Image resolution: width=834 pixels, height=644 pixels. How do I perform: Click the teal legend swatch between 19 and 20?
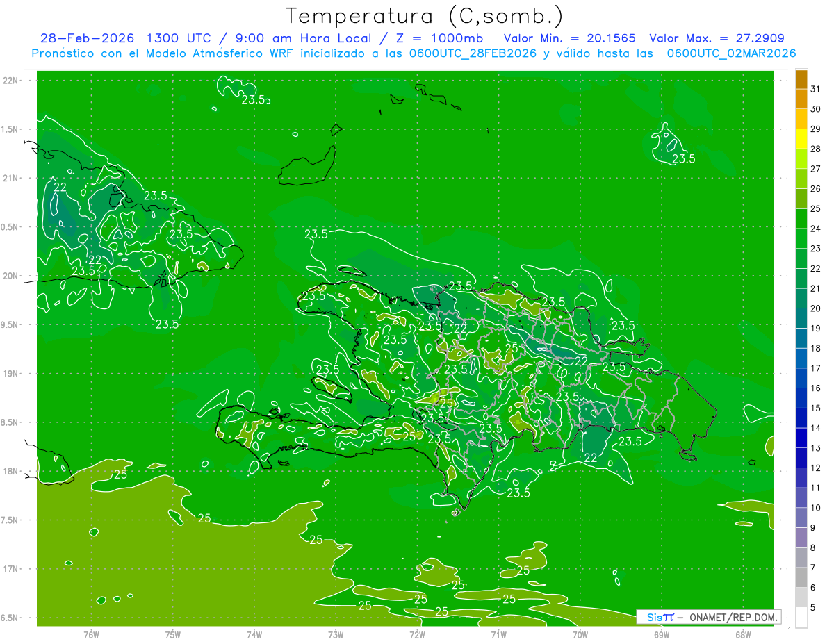click(x=801, y=318)
